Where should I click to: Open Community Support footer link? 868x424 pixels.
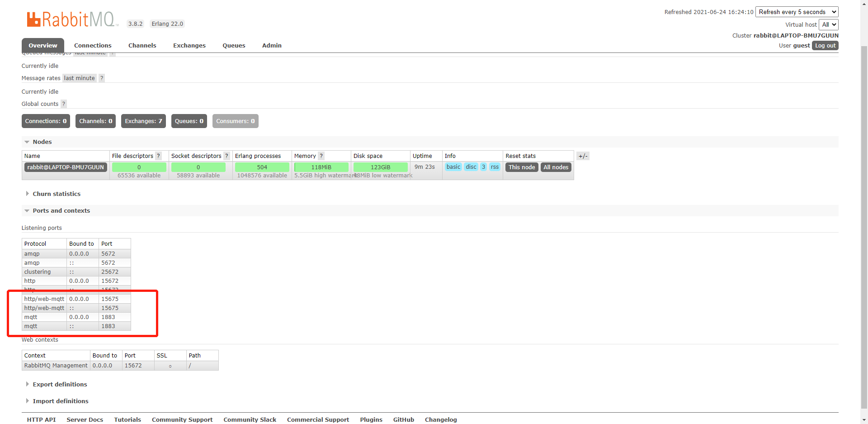[x=182, y=420]
